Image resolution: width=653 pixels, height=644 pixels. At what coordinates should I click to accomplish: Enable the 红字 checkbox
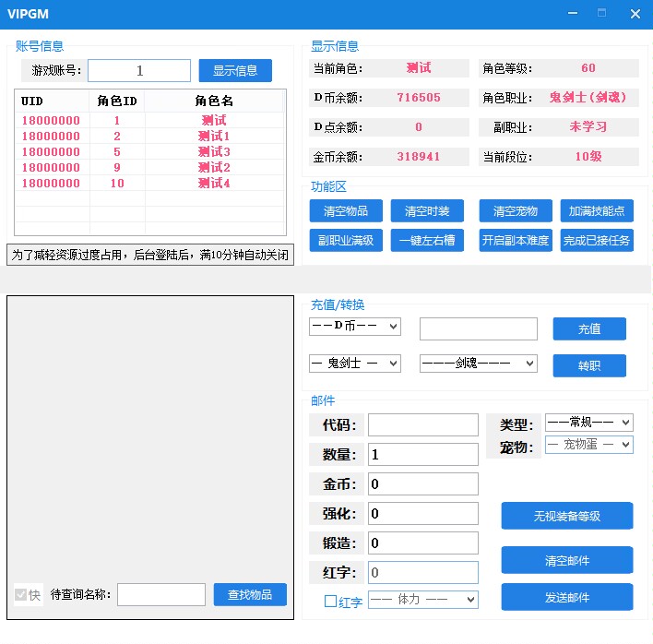coord(331,602)
